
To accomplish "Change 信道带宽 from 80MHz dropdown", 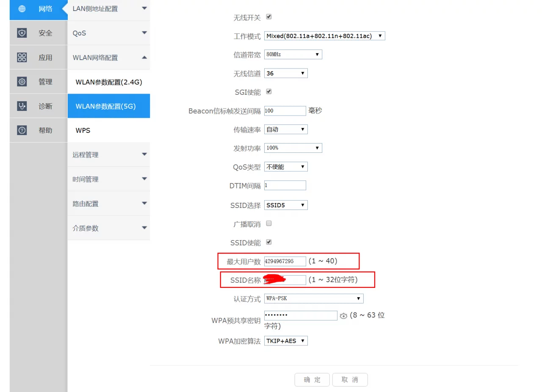I will 293,54.
